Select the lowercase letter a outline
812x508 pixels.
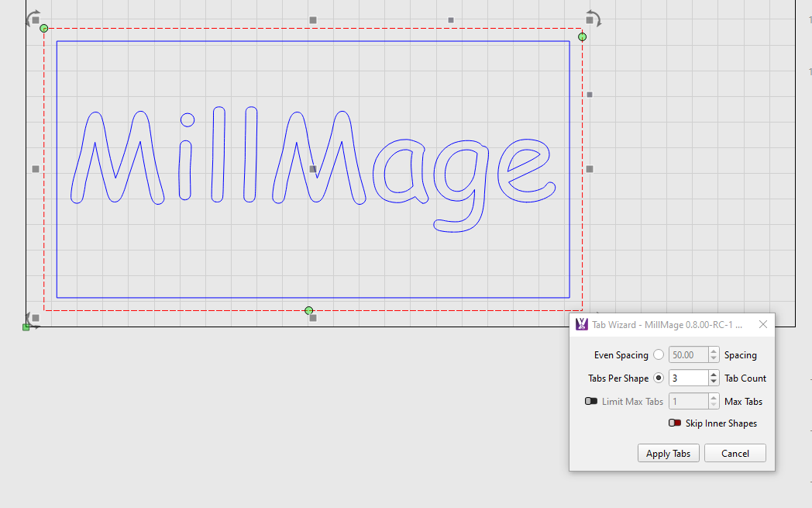pyautogui.click(x=401, y=171)
